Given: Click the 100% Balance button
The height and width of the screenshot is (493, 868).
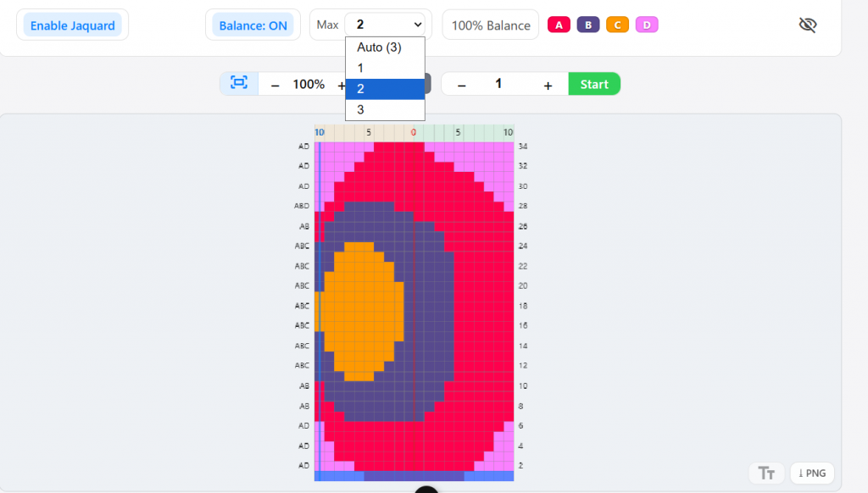Looking at the screenshot, I should click(x=491, y=25).
